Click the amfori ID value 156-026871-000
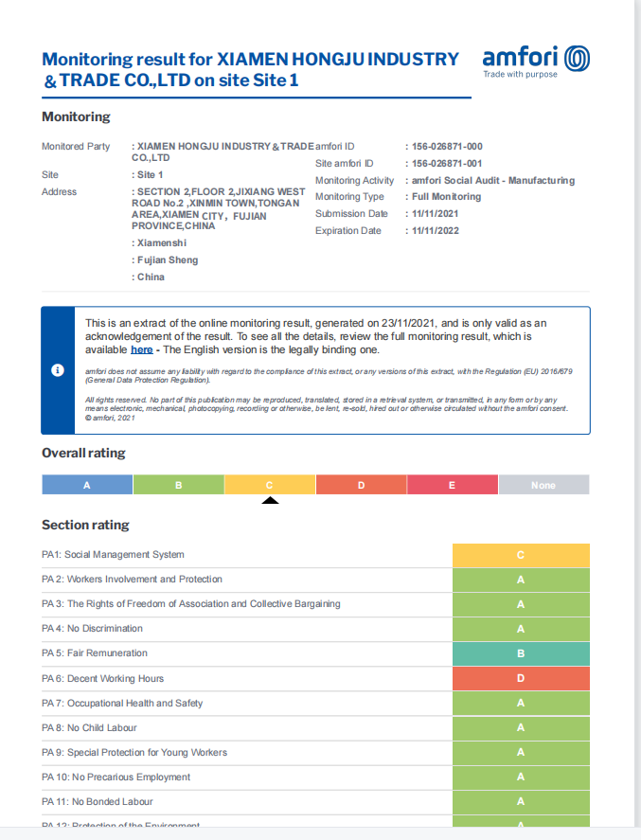 pos(447,146)
